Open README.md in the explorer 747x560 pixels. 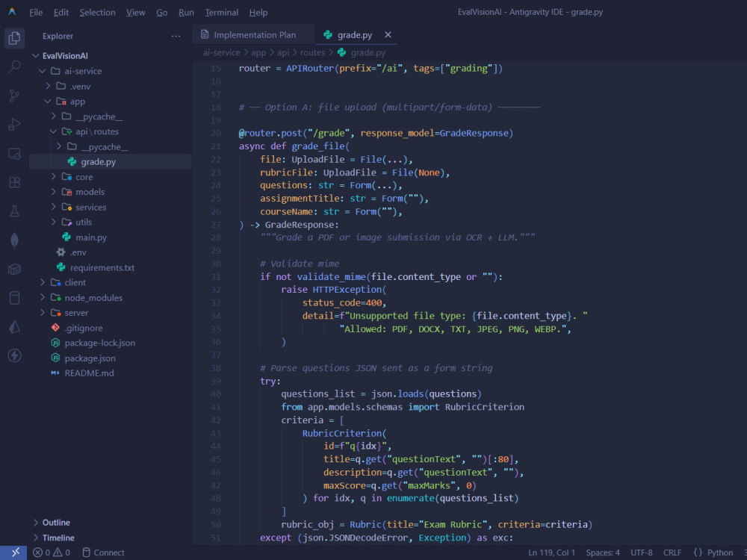(89, 373)
